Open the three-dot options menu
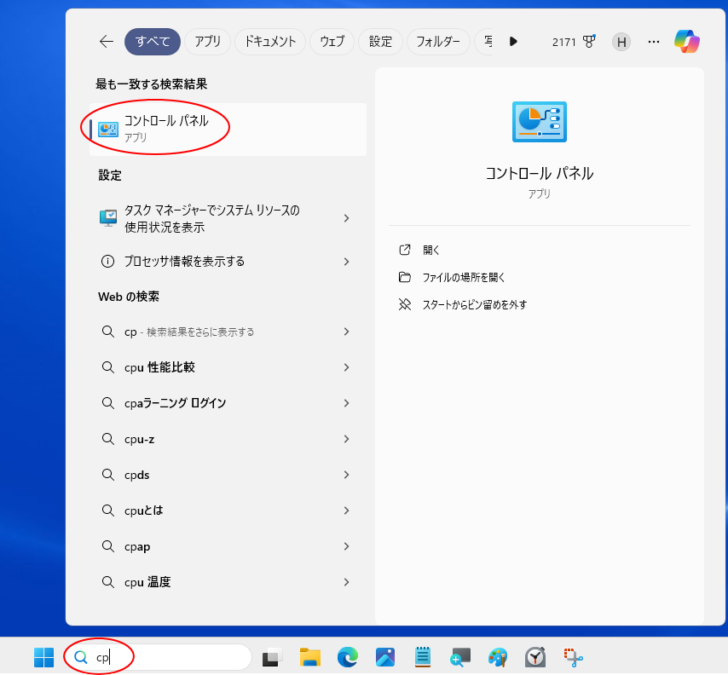Viewport: 728px width, 675px height. [x=653, y=42]
